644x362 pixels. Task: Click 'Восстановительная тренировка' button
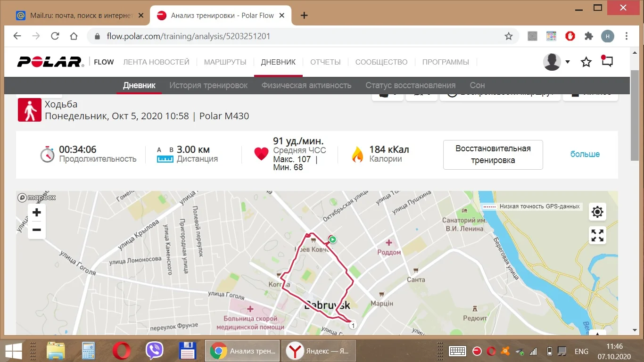click(x=493, y=154)
